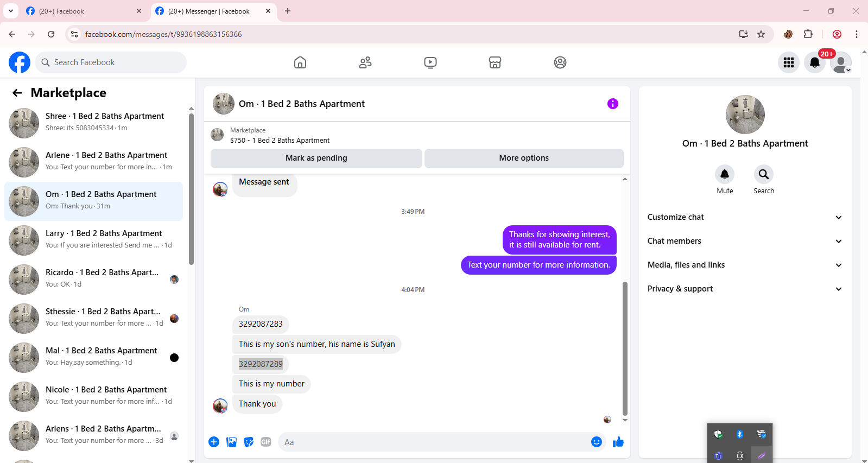The width and height of the screenshot is (868, 463).
Task: Open the Mal apartment conversation
Action: tap(93, 358)
